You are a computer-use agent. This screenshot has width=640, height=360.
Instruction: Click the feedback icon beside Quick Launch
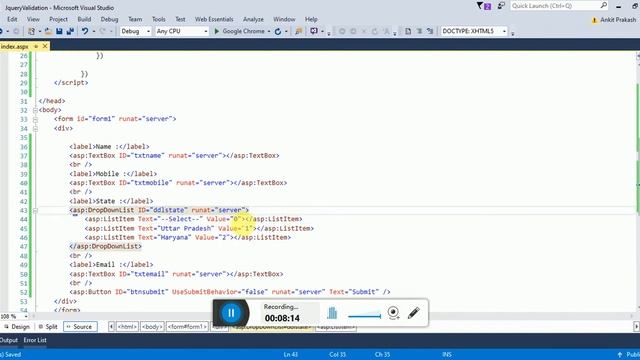[x=501, y=6]
